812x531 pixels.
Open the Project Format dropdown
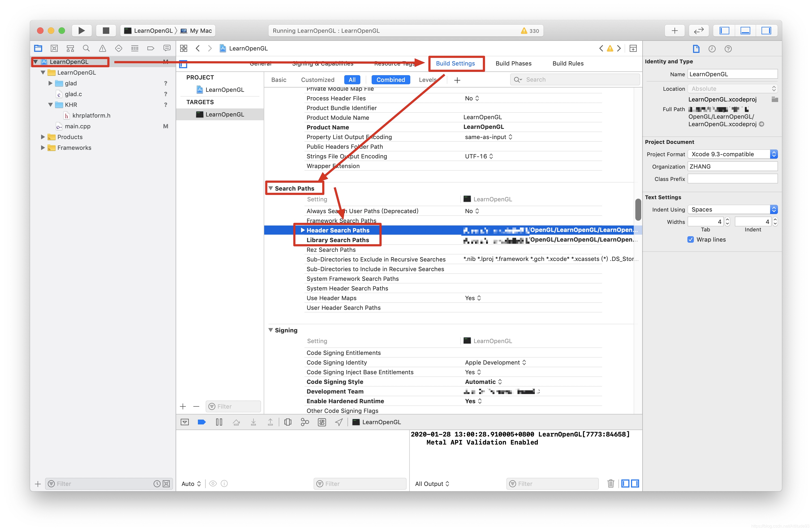click(732, 154)
